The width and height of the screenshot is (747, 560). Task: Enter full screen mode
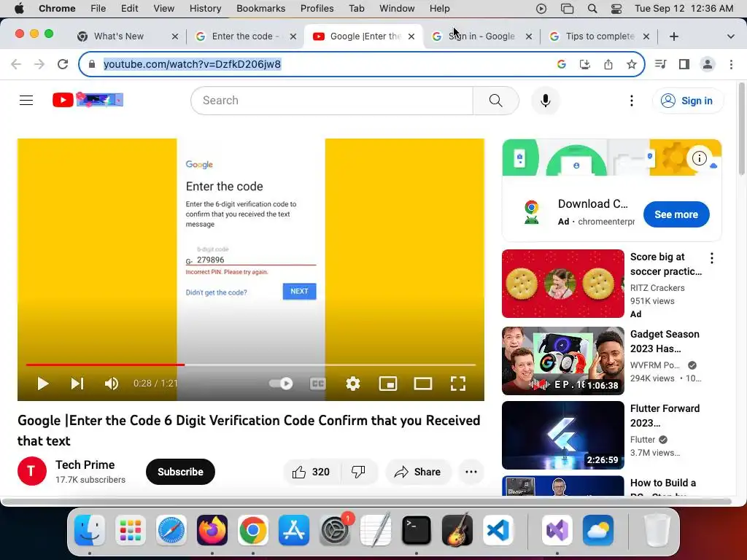click(x=458, y=384)
